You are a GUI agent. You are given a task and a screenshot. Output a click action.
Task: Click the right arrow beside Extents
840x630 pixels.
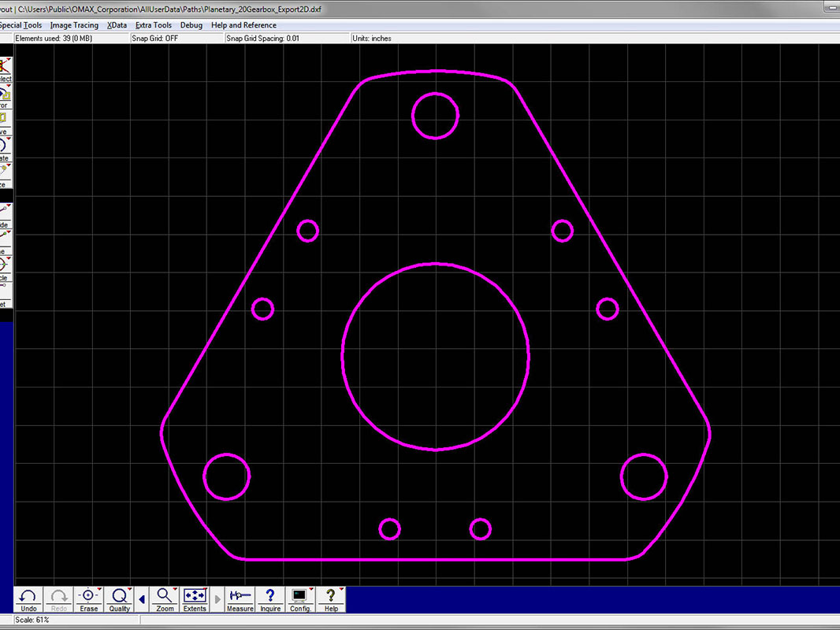coord(217,599)
